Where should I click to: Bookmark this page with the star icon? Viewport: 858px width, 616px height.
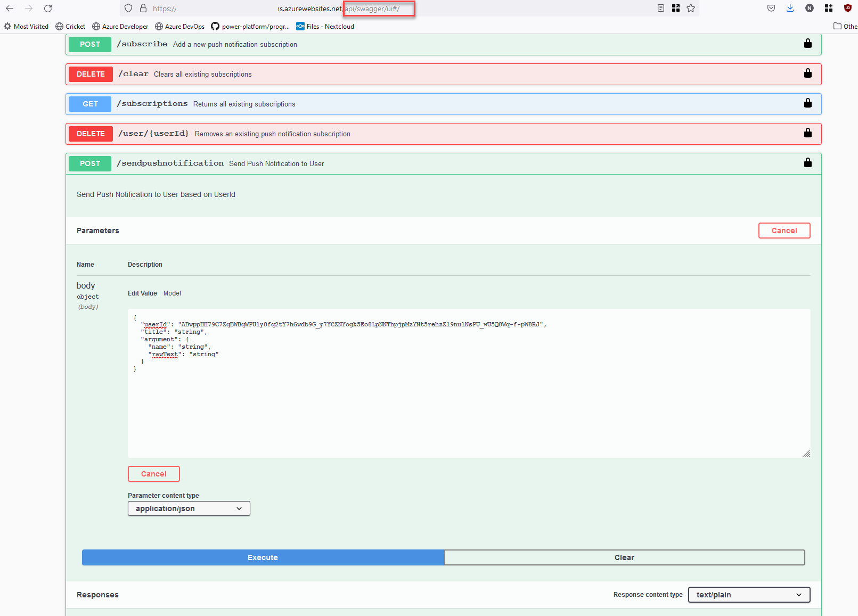[x=691, y=8]
